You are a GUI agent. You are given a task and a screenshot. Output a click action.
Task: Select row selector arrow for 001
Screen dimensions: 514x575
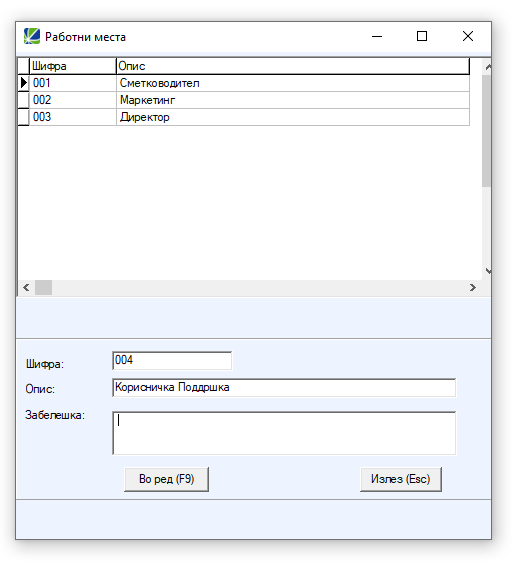(23, 83)
